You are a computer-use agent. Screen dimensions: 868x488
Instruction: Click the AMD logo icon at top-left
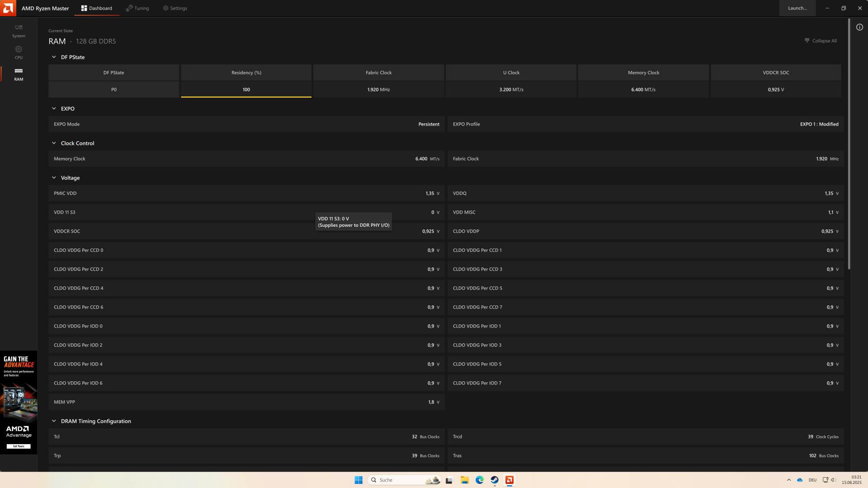coord(8,8)
